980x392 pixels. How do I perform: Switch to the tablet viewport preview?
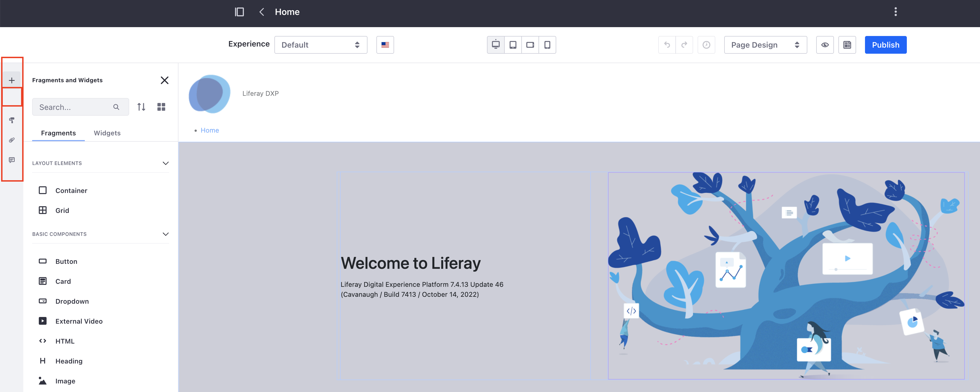click(513, 45)
